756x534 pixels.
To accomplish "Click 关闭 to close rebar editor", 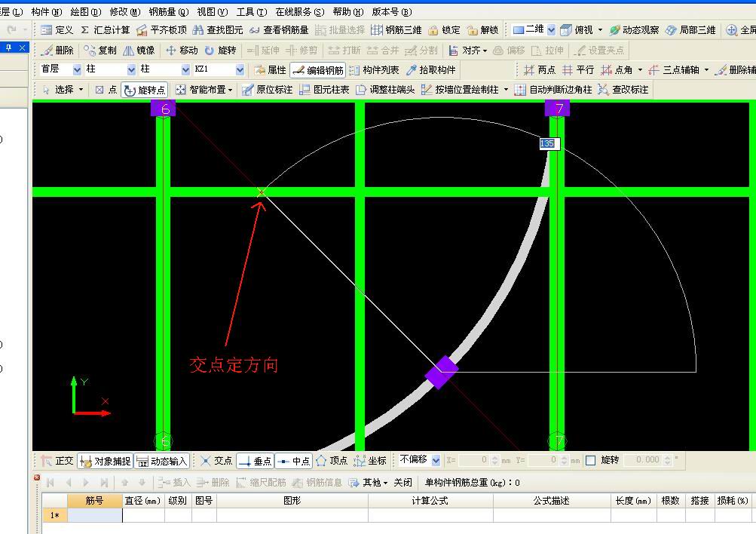I will point(402,483).
